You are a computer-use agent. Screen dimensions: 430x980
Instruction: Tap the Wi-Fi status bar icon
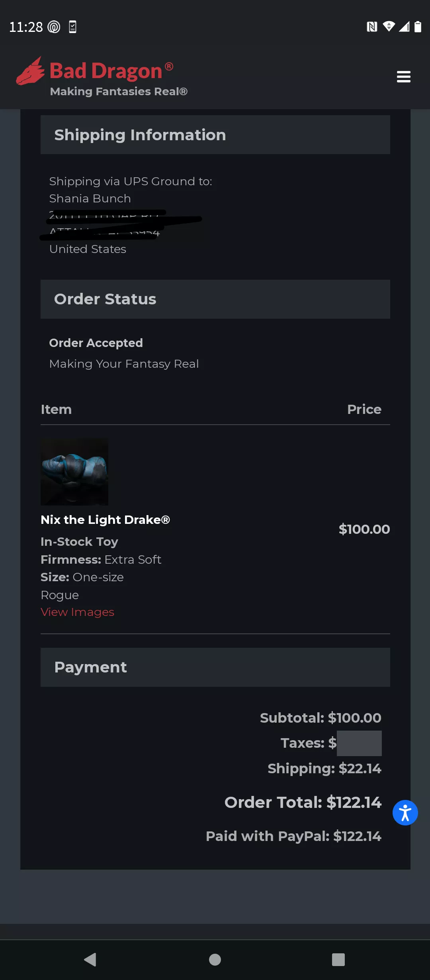[389, 26]
